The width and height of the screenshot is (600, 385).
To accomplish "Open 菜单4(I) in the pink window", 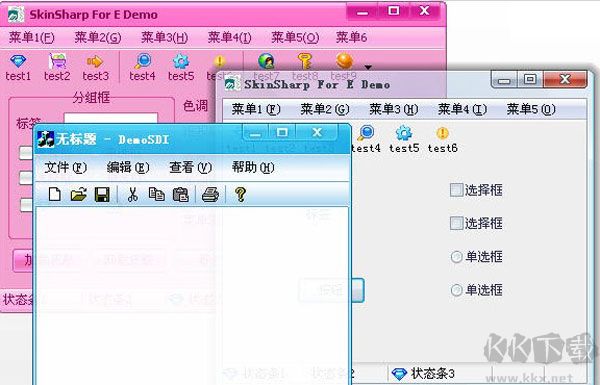I will 230,38.
